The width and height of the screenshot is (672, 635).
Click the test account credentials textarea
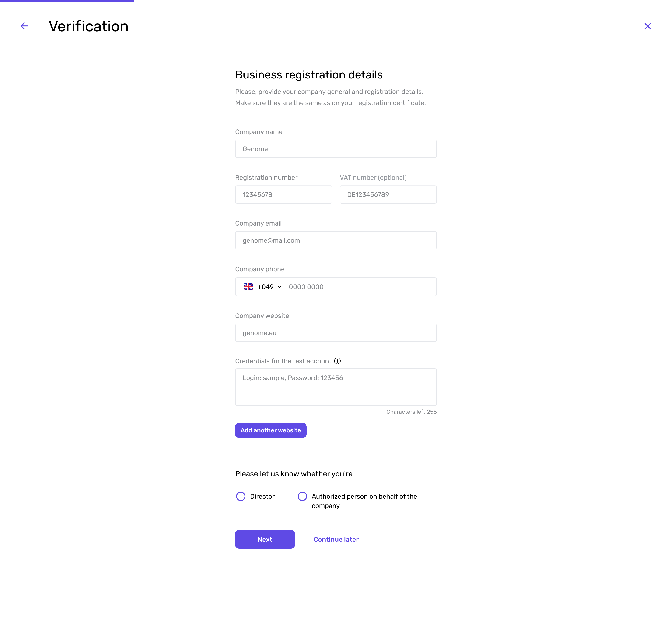[x=336, y=387]
